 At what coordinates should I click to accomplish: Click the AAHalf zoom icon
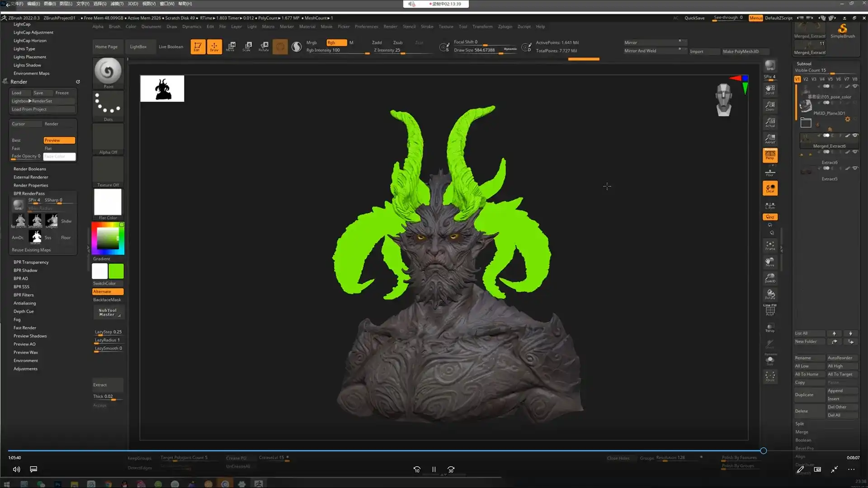(x=770, y=139)
